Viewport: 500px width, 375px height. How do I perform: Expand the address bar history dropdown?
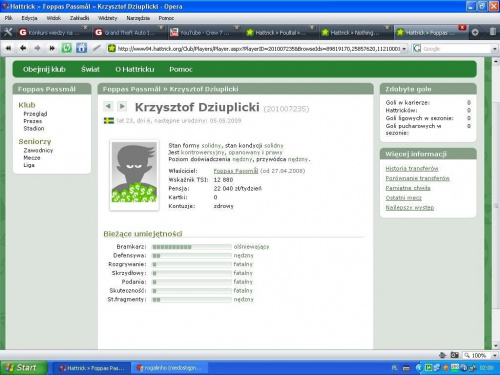click(x=404, y=49)
